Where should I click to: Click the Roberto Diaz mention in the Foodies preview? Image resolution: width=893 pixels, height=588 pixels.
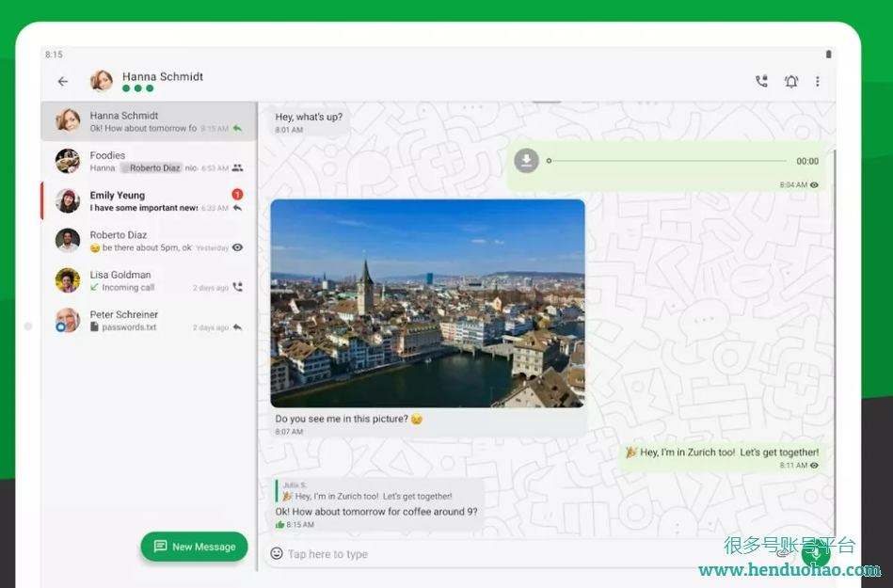click(x=151, y=167)
